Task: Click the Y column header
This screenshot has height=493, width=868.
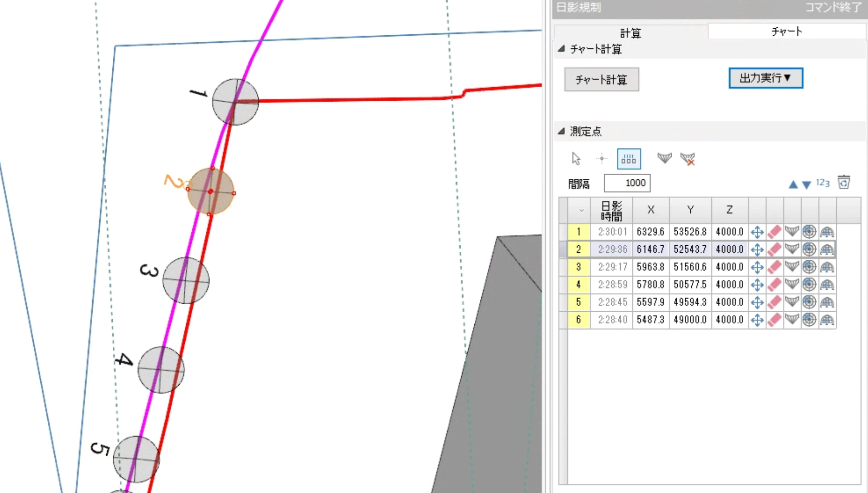Action: [690, 210]
